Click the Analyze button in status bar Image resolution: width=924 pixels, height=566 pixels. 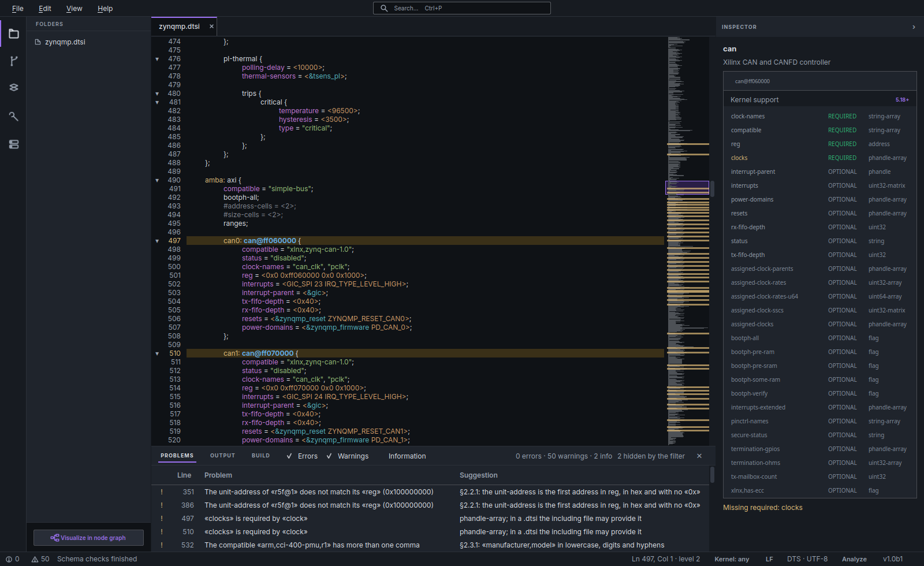click(x=854, y=559)
